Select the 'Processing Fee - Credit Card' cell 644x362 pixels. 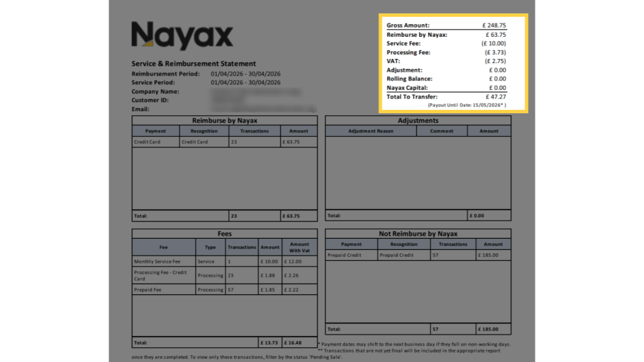[164, 276]
